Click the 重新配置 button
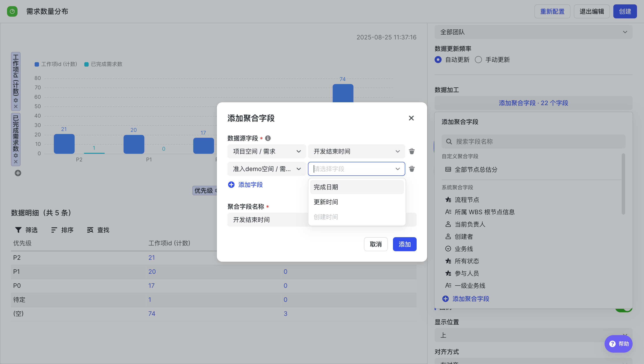 tap(552, 12)
